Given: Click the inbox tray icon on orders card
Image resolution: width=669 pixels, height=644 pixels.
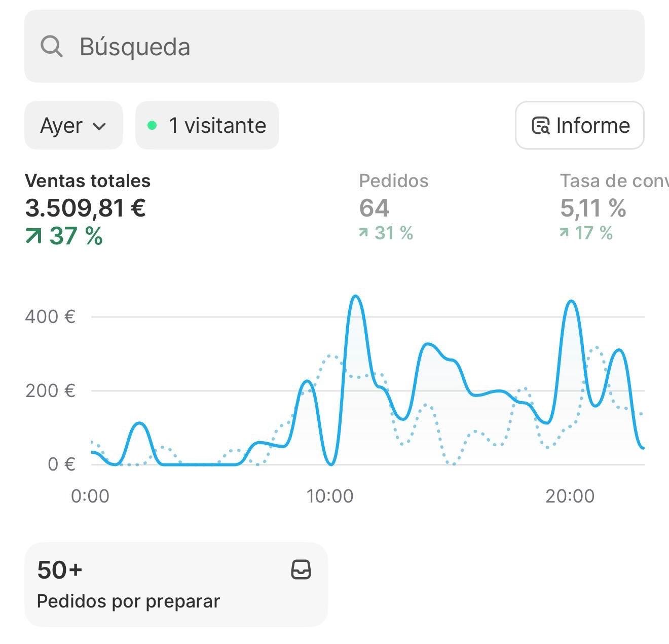Looking at the screenshot, I should [301, 569].
